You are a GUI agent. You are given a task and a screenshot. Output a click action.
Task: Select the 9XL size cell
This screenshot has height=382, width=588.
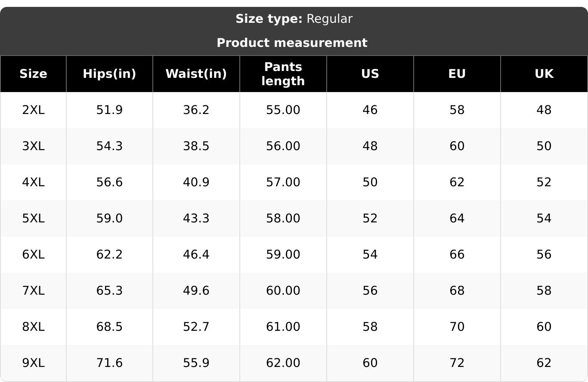33,363
